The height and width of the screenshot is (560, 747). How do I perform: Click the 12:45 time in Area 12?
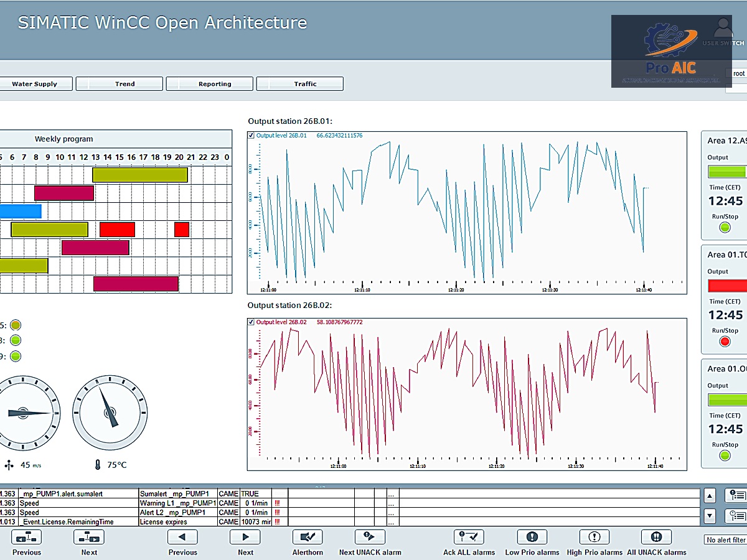[x=725, y=201]
